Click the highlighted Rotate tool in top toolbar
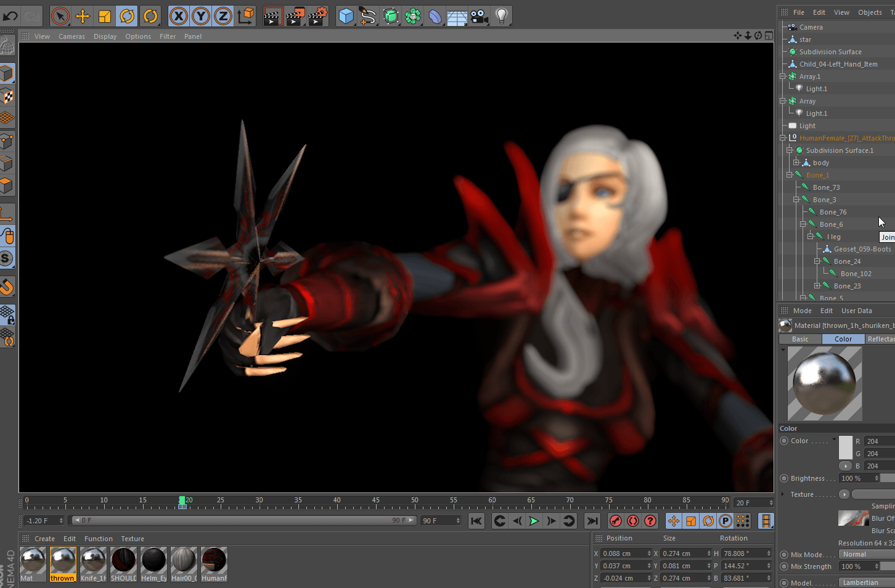895x588 pixels. [127, 16]
